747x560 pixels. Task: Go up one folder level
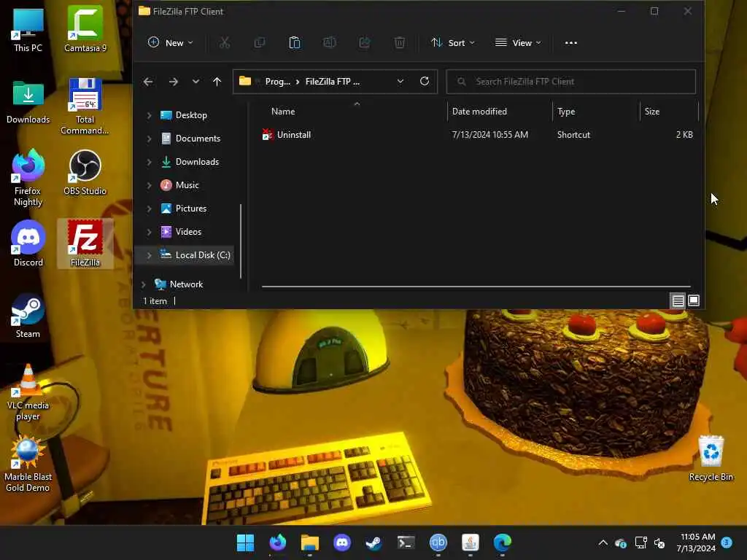point(217,82)
